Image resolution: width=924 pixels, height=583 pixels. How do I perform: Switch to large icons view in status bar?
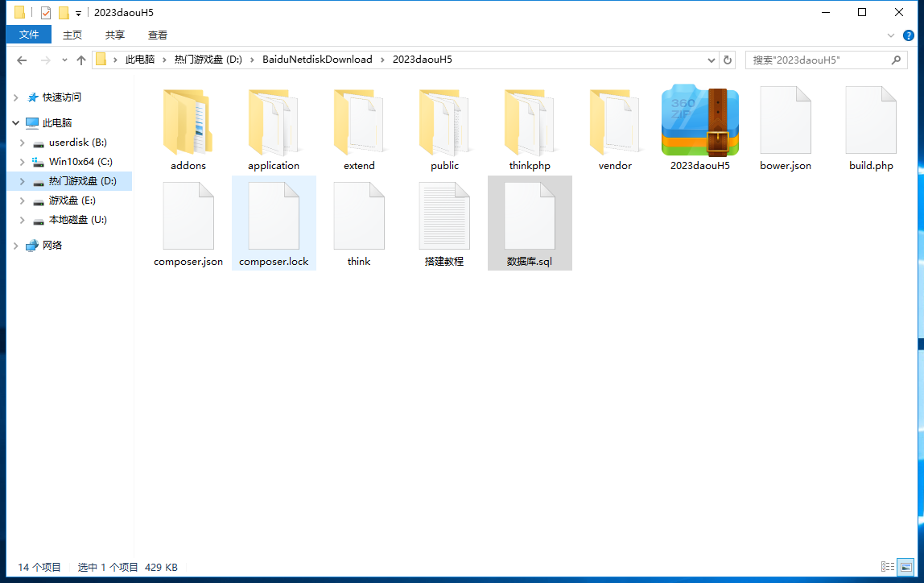click(x=905, y=567)
